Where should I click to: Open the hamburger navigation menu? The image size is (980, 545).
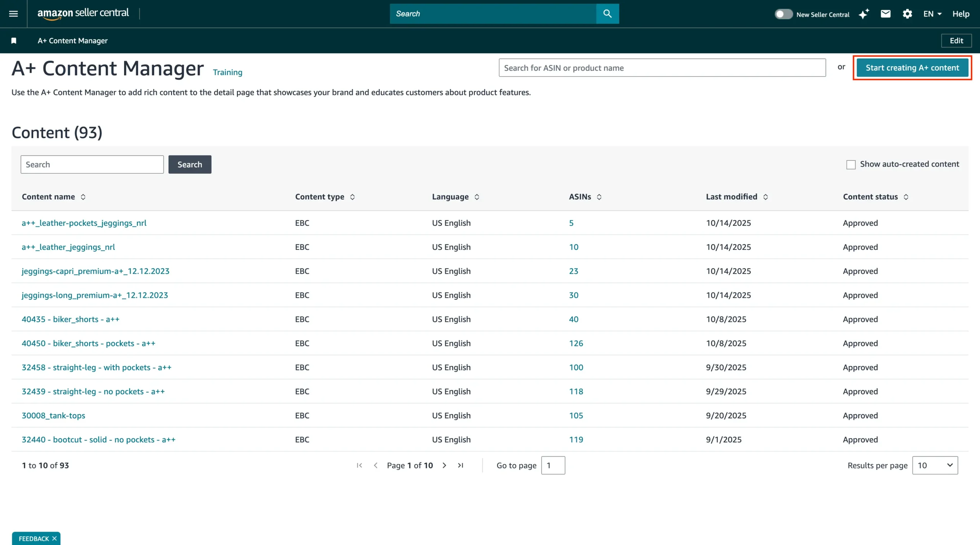coord(13,14)
